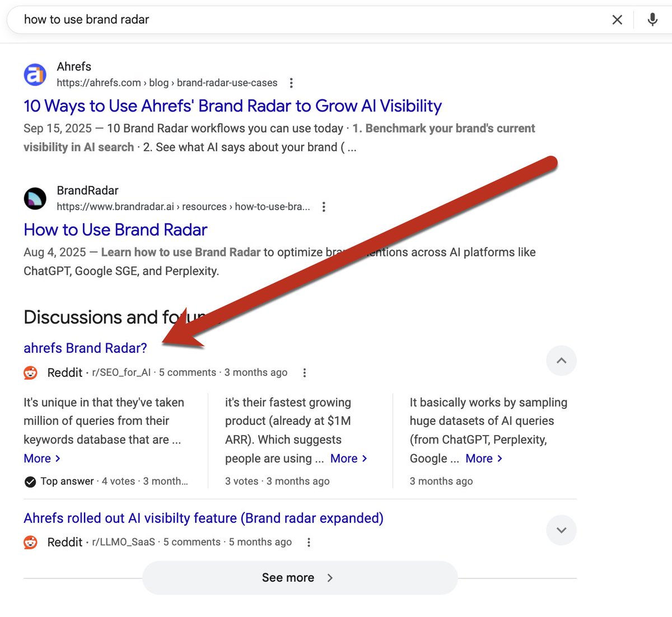
Task: Click the ahrefs Brand Radar? discussion title
Action: 85,348
